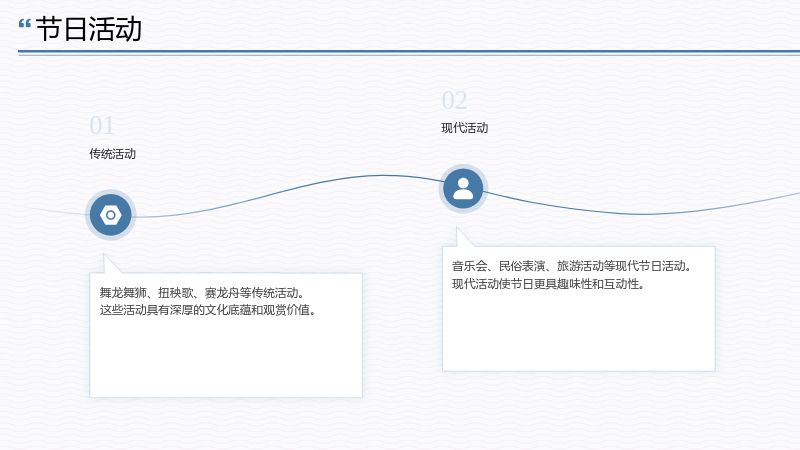Select the title 节日活动
This screenshot has height=450, width=800.
pyautogui.click(x=89, y=29)
